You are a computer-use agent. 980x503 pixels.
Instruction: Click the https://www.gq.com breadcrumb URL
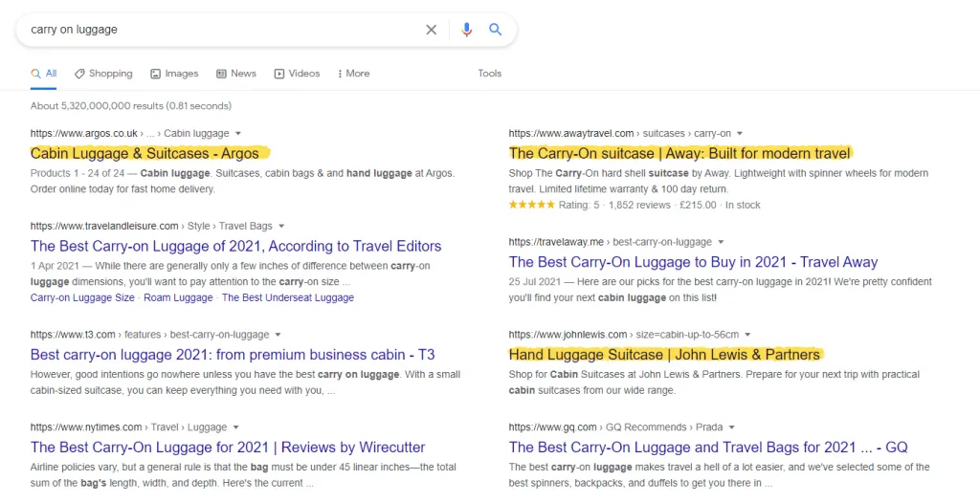point(552,427)
